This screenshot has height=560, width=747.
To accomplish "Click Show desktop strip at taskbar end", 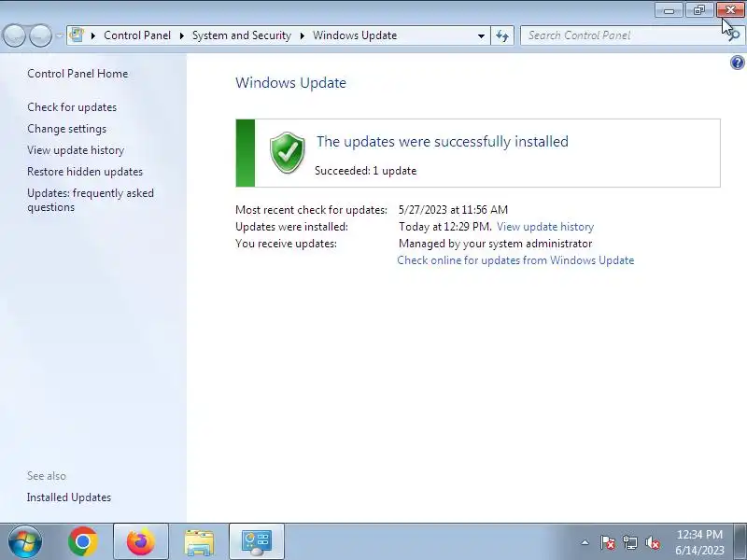I will [740, 541].
